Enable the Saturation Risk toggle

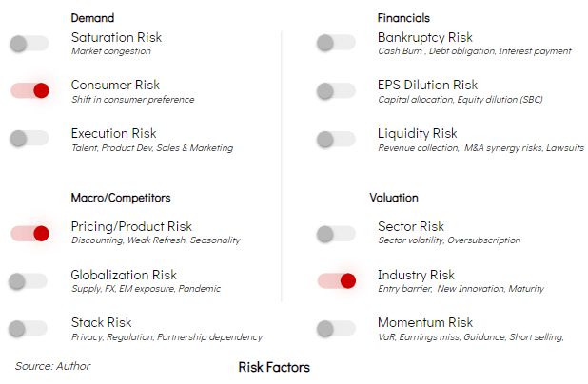click(x=29, y=44)
